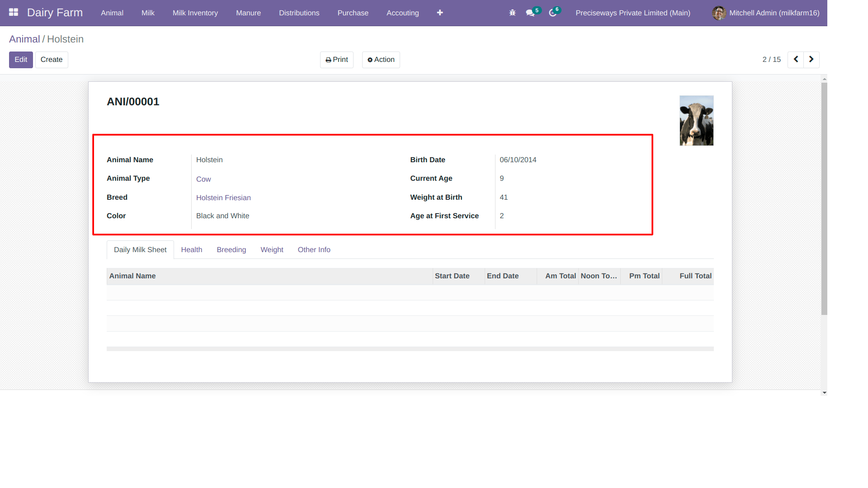Click the Weight at Birth value 41
Screen dimensions: 868x488
tap(504, 197)
